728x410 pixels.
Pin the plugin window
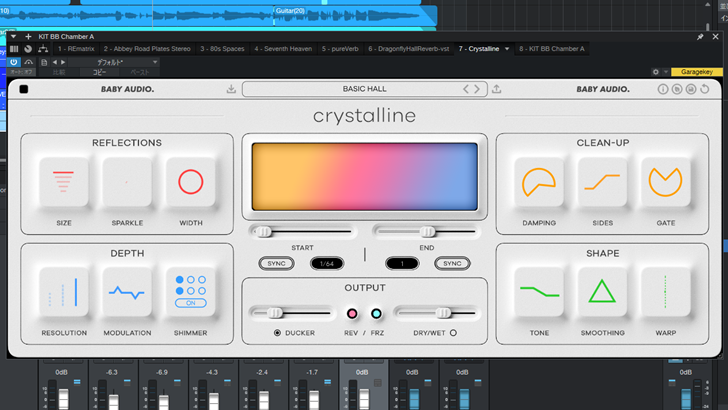pyautogui.click(x=700, y=37)
